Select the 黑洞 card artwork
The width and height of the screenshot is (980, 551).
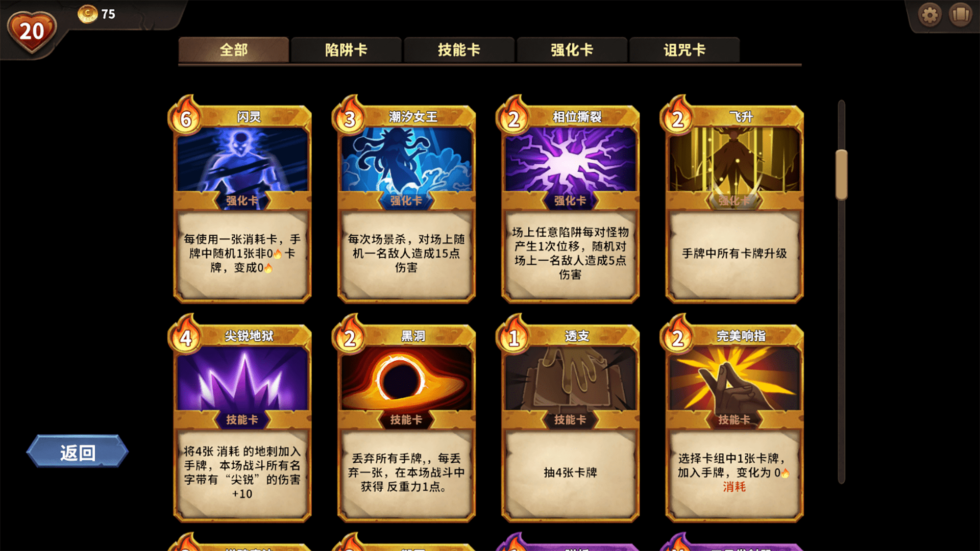pyautogui.click(x=406, y=378)
